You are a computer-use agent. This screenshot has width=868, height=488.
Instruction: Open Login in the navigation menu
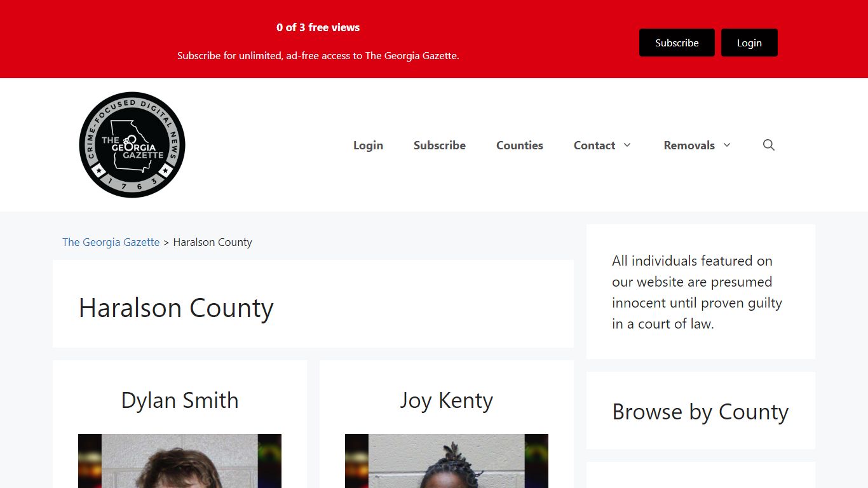point(368,145)
